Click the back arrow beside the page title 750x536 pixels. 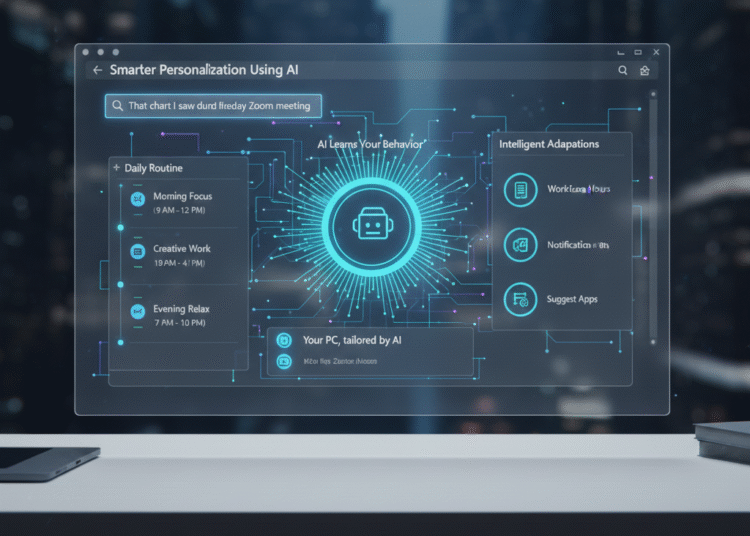[x=97, y=71]
